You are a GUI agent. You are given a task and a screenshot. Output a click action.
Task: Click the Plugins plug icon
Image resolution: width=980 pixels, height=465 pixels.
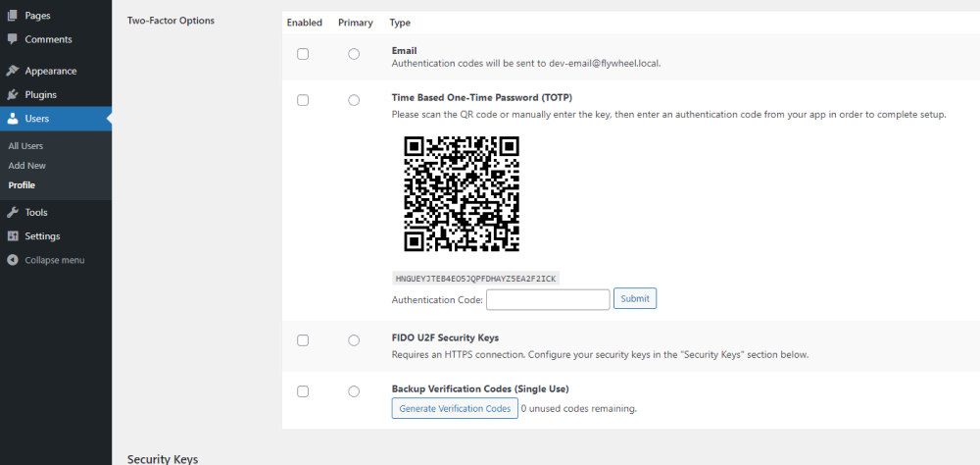[x=13, y=94]
